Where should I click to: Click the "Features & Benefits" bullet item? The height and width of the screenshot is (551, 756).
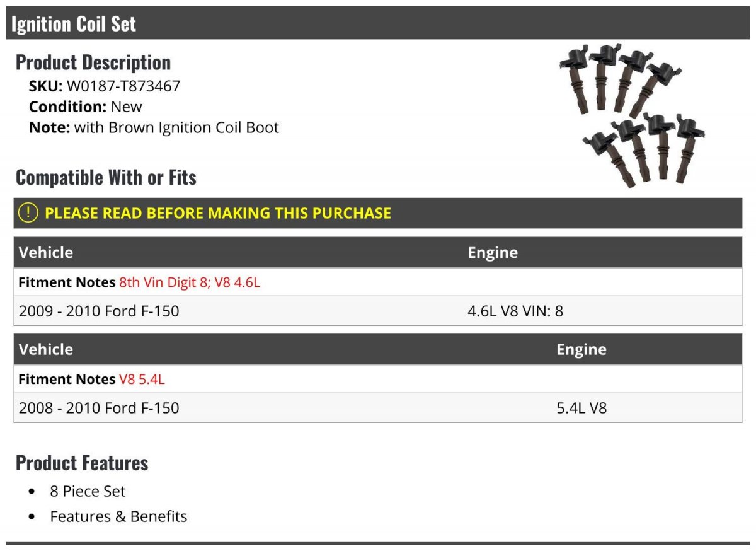click(118, 516)
